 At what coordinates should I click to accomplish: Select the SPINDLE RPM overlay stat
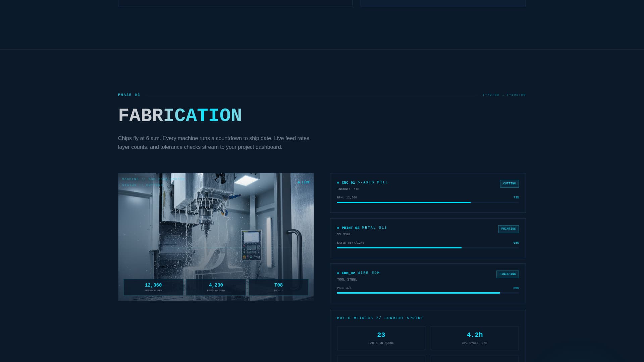click(153, 287)
